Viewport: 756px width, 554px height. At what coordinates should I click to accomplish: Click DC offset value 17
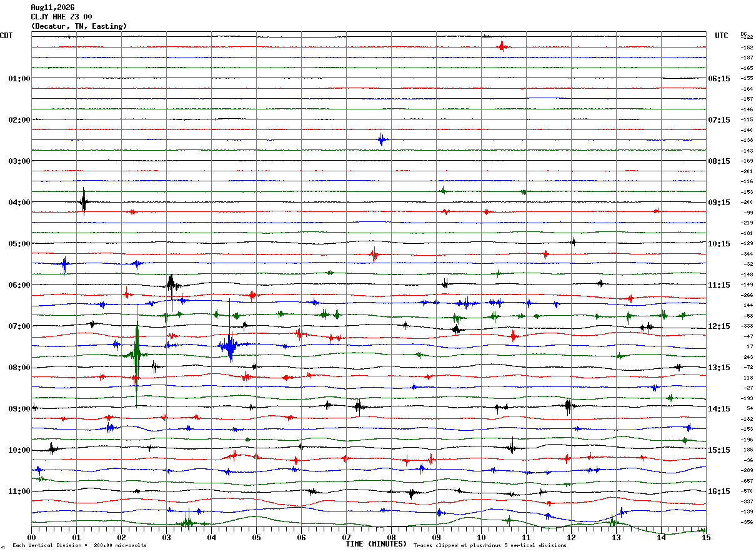pyautogui.click(x=749, y=346)
